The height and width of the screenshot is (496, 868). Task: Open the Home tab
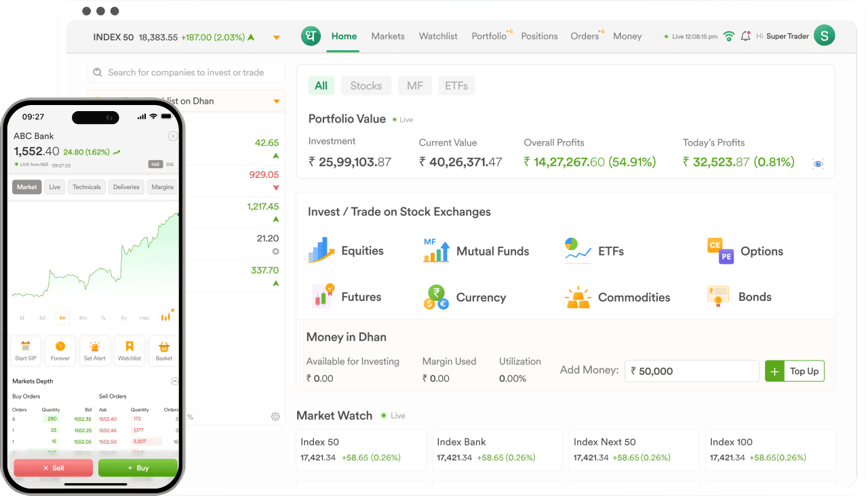pyautogui.click(x=344, y=37)
